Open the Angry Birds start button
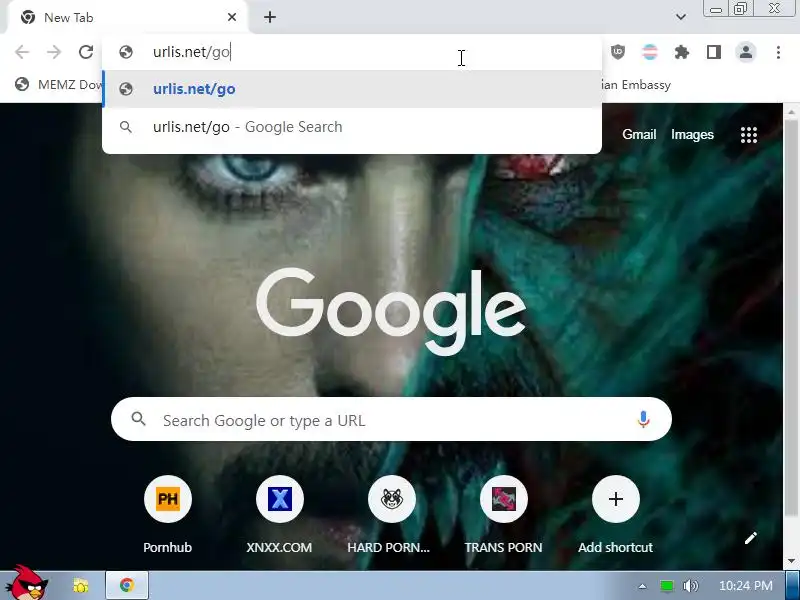 click(28, 584)
